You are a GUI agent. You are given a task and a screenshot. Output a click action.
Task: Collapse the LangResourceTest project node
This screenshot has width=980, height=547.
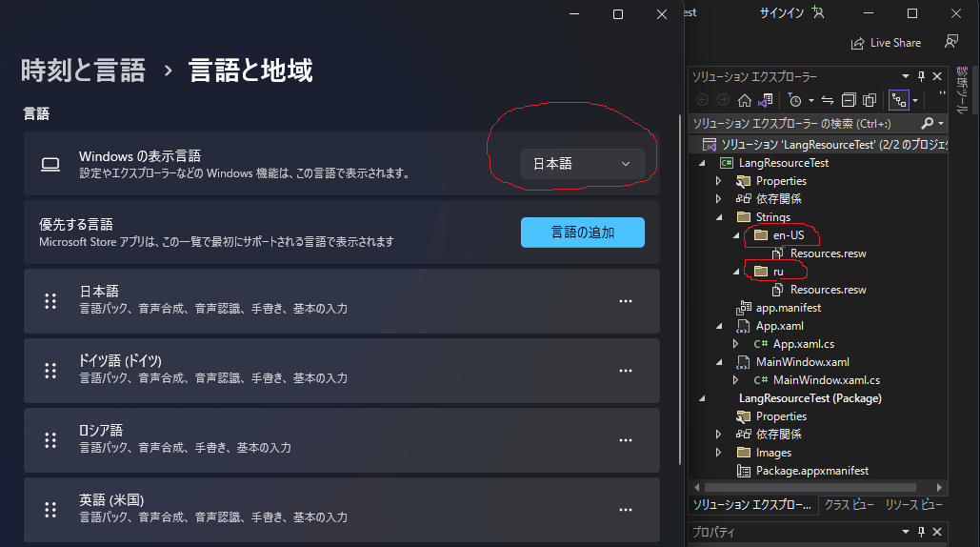coord(702,163)
